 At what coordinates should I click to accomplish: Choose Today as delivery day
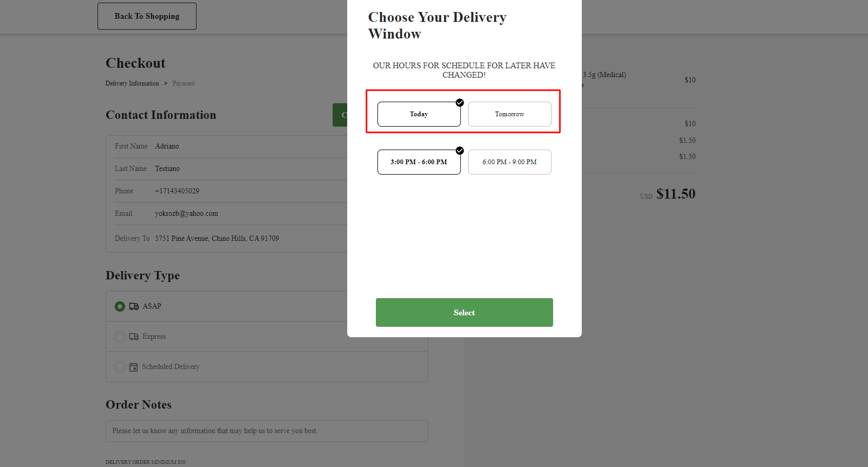click(x=419, y=114)
